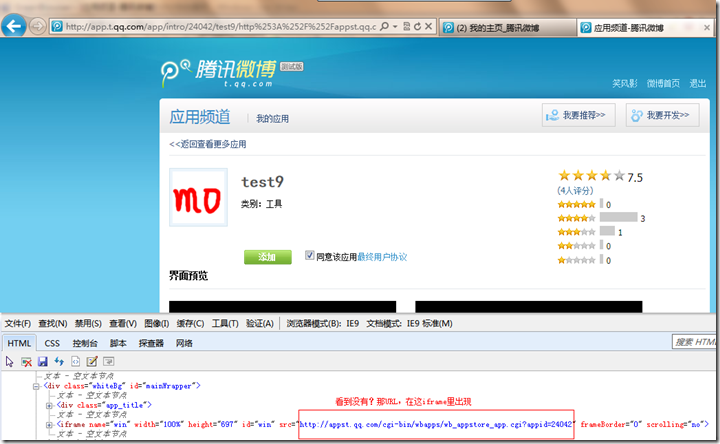Click the green 添加 button
Image resolution: width=720 pixels, height=444 pixels.
click(268, 257)
